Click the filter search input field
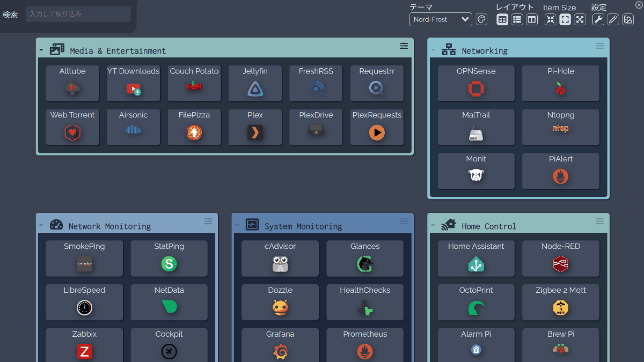This screenshot has height=362, width=644. [x=78, y=13]
